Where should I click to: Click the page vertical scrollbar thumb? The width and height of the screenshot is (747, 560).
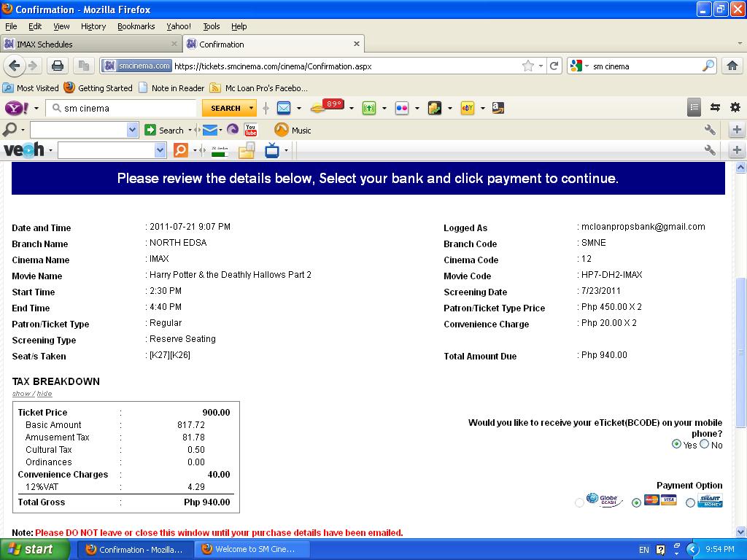[x=740, y=352]
